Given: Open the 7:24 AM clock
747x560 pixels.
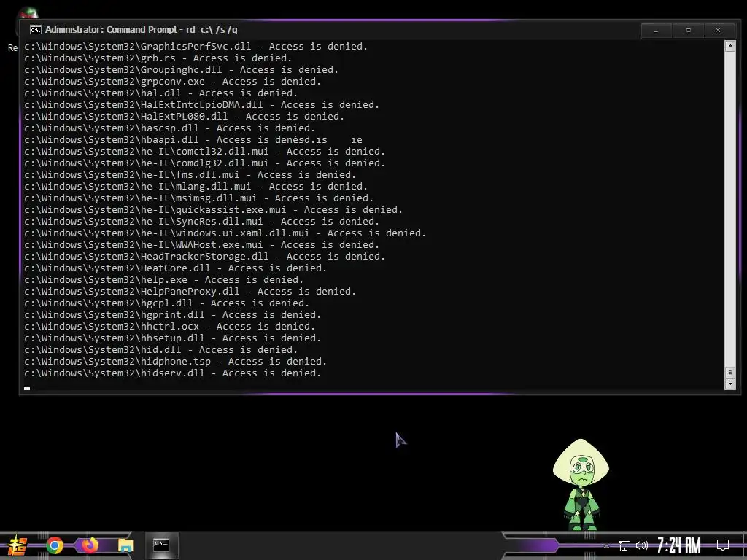Looking at the screenshot, I should 679,545.
